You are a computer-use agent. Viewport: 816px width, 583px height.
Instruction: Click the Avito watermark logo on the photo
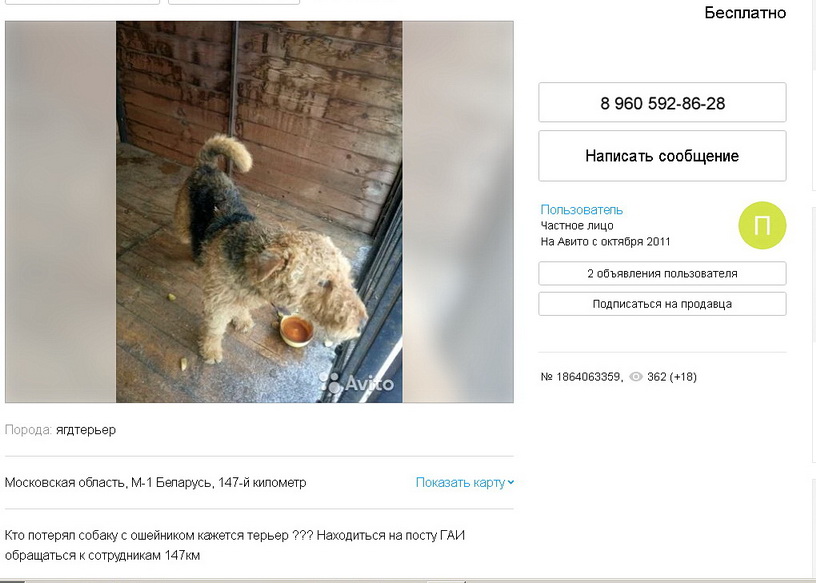[x=356, y=384]
